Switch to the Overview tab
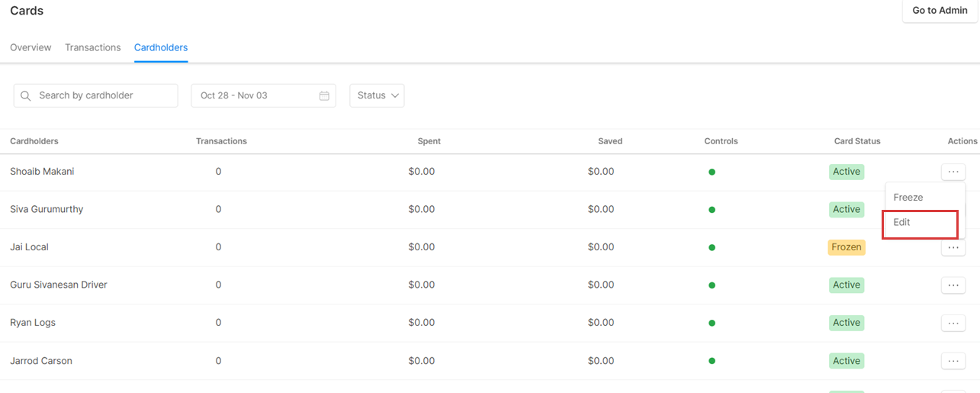 click(31, 47)
